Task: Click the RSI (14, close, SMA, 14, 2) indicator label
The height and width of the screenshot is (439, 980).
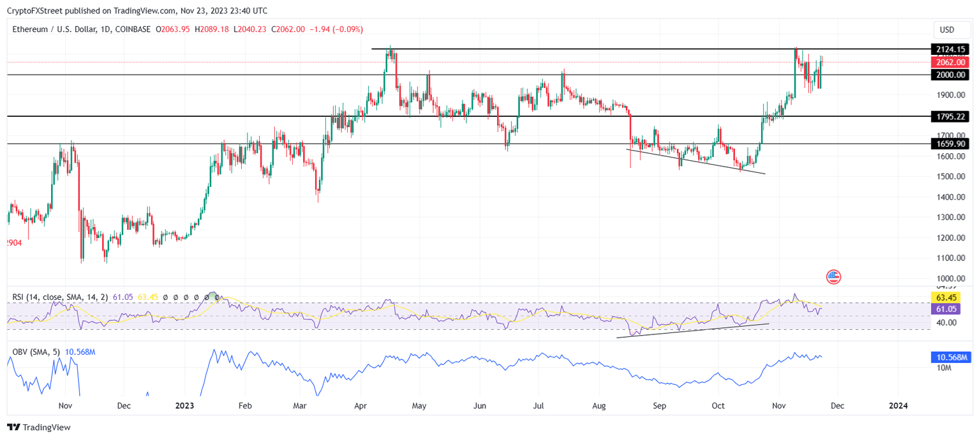Action: [x=61, y=295]
